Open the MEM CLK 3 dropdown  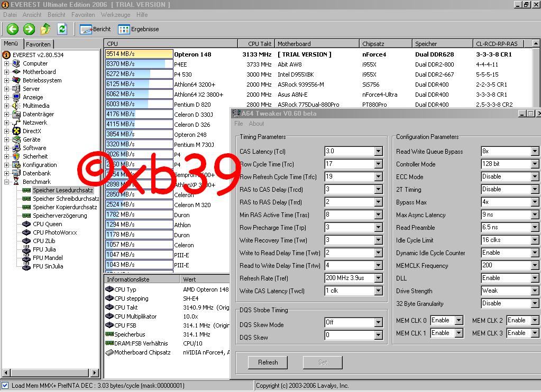(535, 333)
